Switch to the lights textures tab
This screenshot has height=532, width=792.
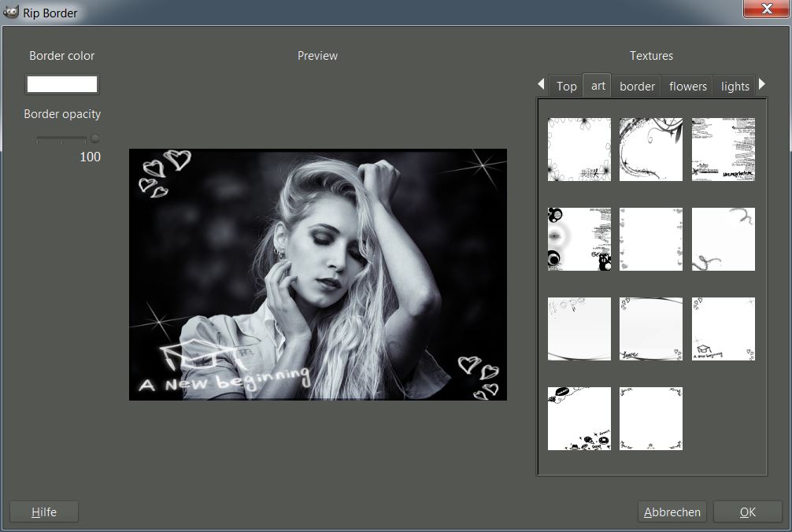coord(735,87)
